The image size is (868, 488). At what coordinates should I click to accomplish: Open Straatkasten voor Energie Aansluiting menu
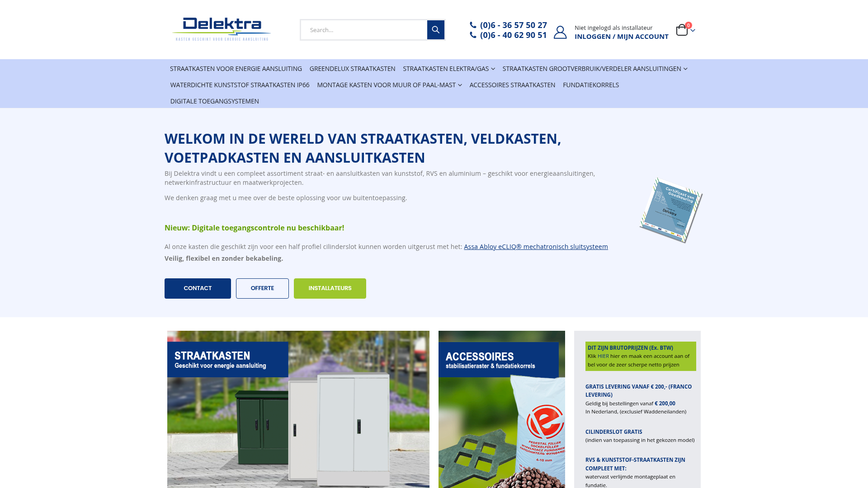tap(236, 69)
